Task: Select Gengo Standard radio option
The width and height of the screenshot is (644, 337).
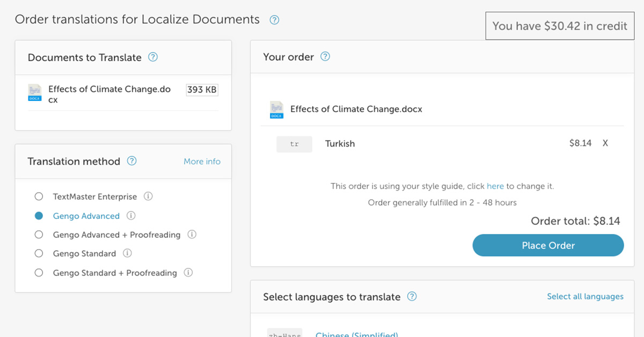Action: (x=39, y=253)
